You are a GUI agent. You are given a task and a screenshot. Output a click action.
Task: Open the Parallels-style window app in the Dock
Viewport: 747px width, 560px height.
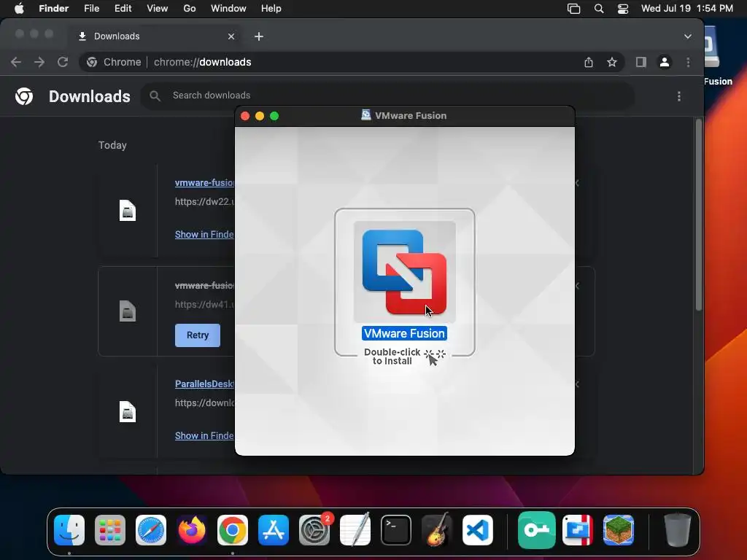(578, 530)
